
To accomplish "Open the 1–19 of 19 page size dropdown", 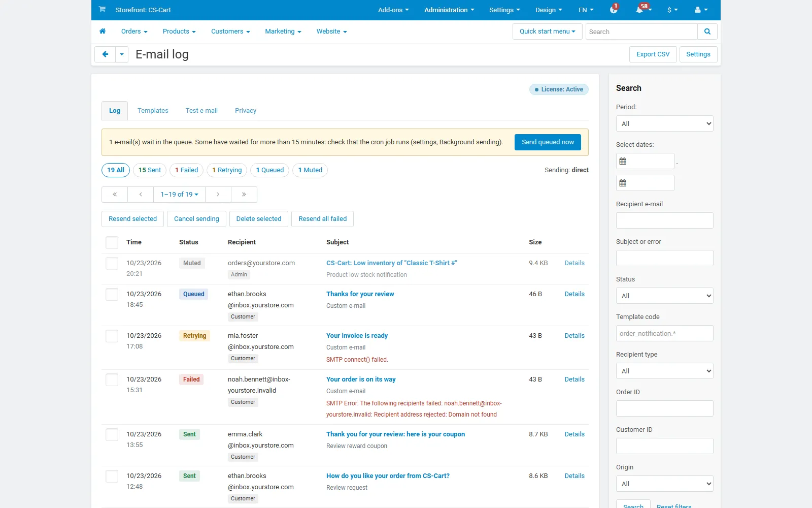I will pos(180,195).
